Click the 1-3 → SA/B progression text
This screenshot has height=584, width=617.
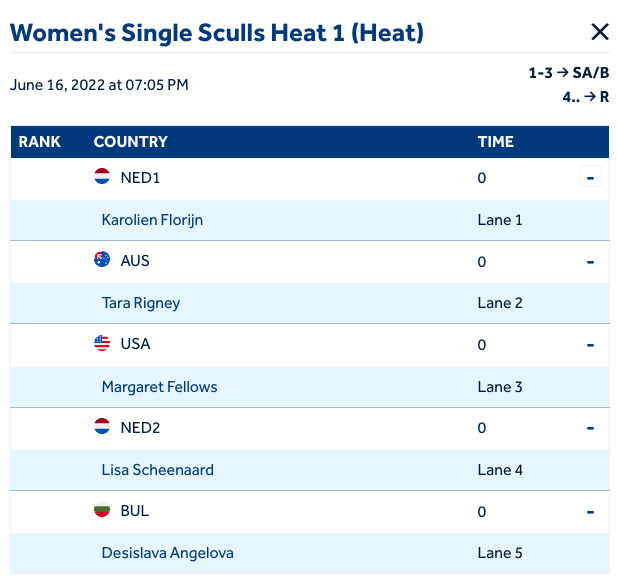[x=569, y=73]
